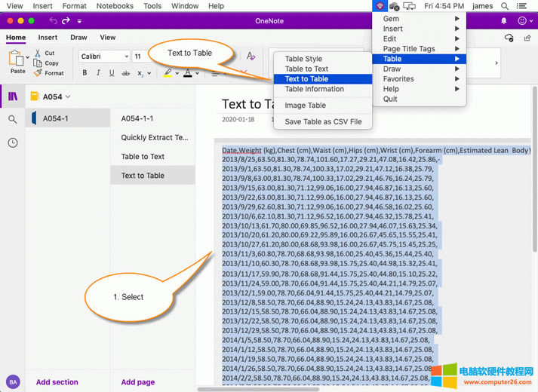
Task: Open the Notebooks menu in menu bar
Action: coord(115,6)
